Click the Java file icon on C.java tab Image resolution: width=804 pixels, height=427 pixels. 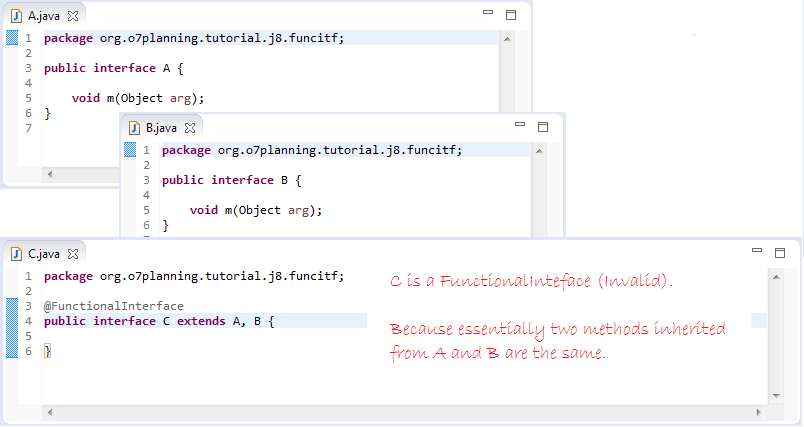coord(16,254)
